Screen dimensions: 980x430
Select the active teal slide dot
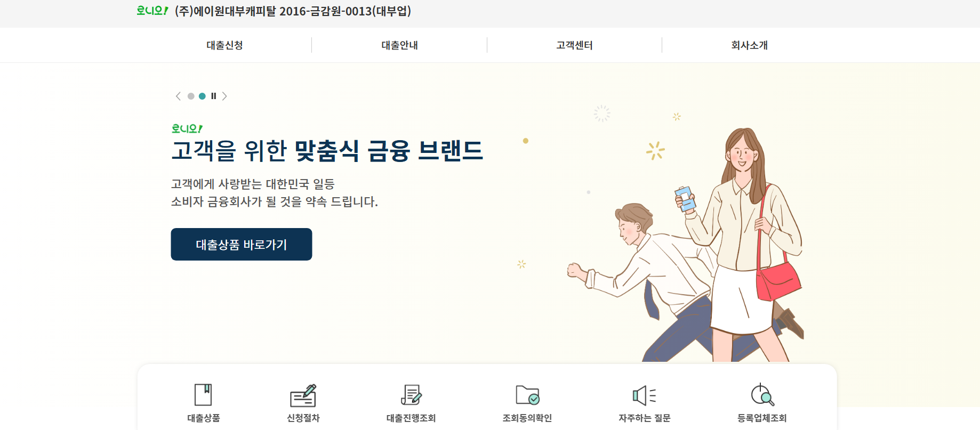click(202, 96)
